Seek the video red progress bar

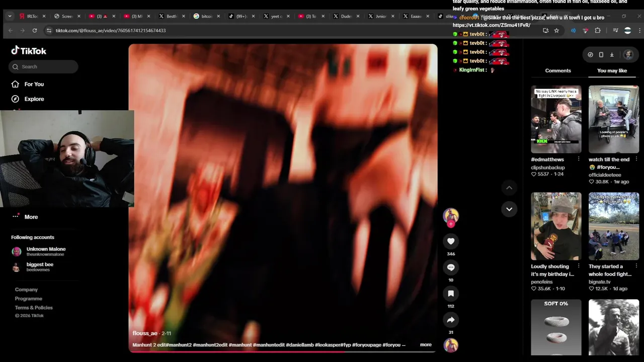click(x=283, y=351)
